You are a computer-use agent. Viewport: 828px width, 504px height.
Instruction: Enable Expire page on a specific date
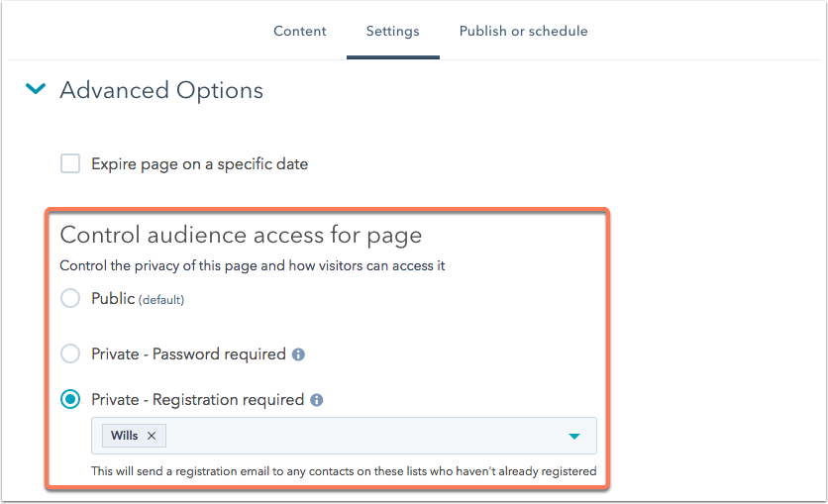(70, 164)
